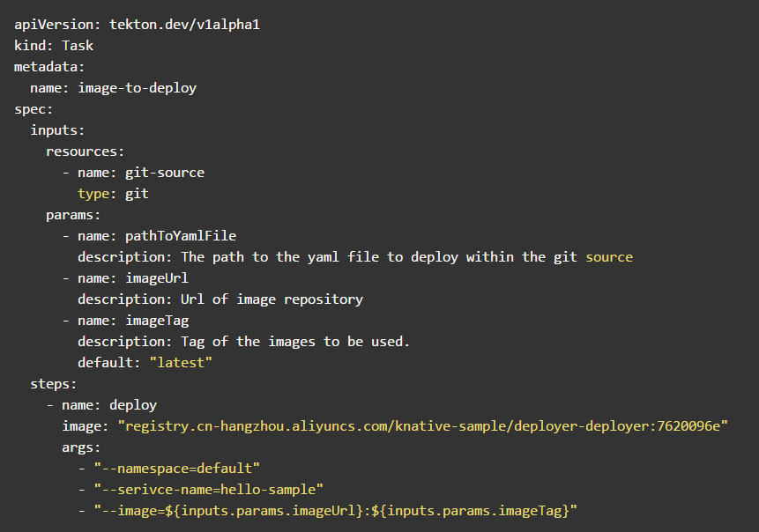Click the imageUrl parameter name
Image resolution: width=759 pixels, height=532 pixels.
coord(157,278)
